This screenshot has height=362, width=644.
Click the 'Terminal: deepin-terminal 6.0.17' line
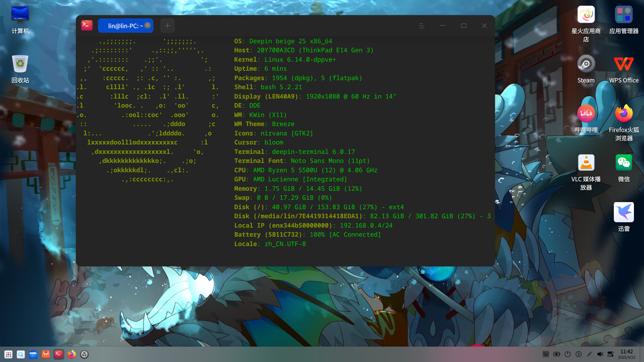click(x=294, y=152)
